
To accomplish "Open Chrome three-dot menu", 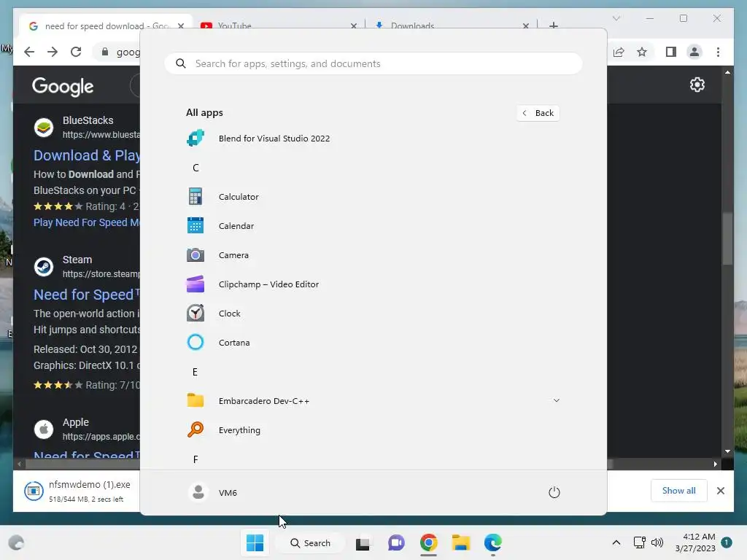I will click(718, 52).
